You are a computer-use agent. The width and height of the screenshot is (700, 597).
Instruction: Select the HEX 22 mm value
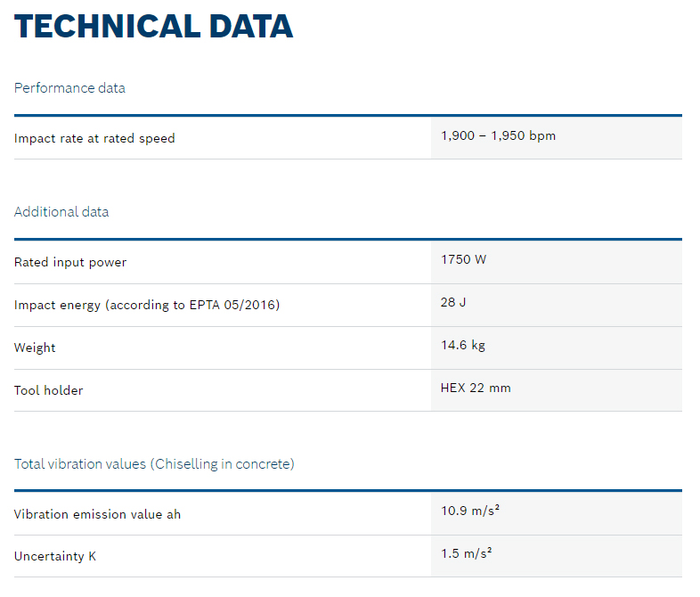476,388
